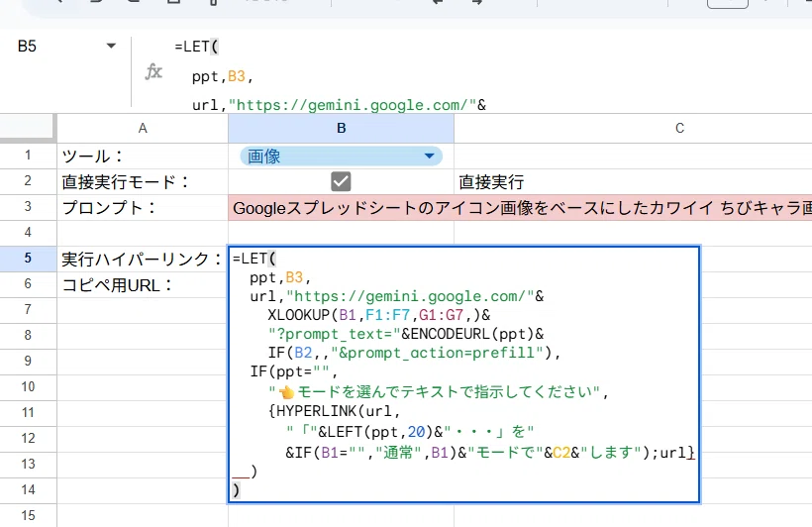
Task: Select column A header
Action: pyautogui.click(x=143, y=128)
